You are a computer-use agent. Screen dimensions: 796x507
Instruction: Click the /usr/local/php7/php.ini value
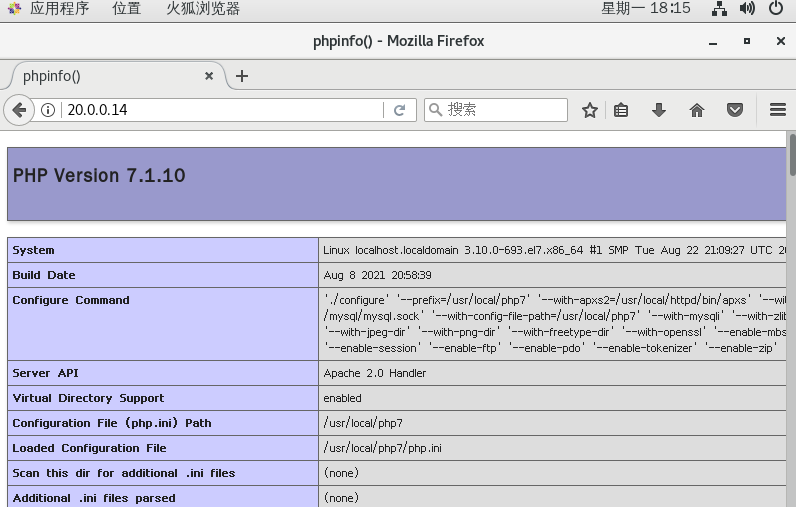(x=383, y=448)
